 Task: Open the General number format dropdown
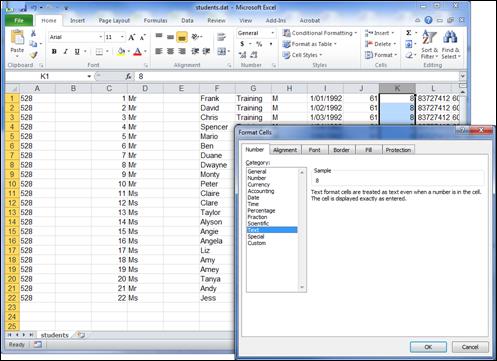point(273,33)
